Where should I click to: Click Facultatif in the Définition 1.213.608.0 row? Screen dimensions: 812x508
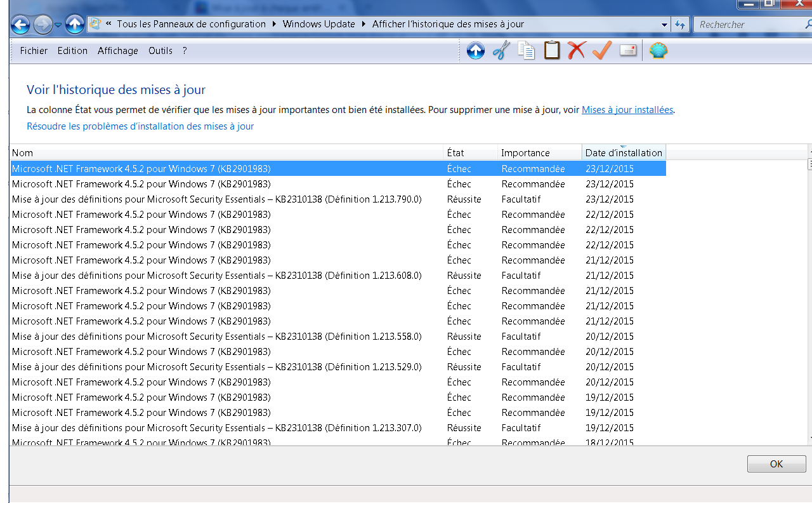click(x=521, y=276)
